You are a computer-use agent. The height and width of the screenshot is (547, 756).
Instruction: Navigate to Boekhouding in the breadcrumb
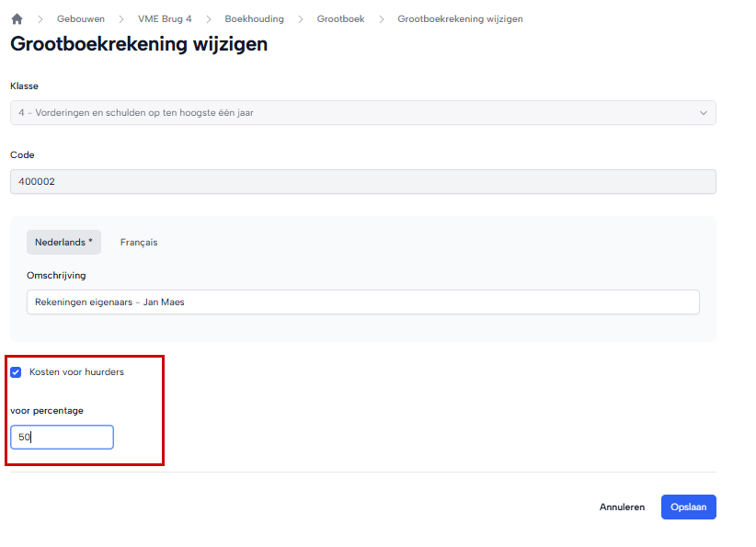click(x=254, y=18)
